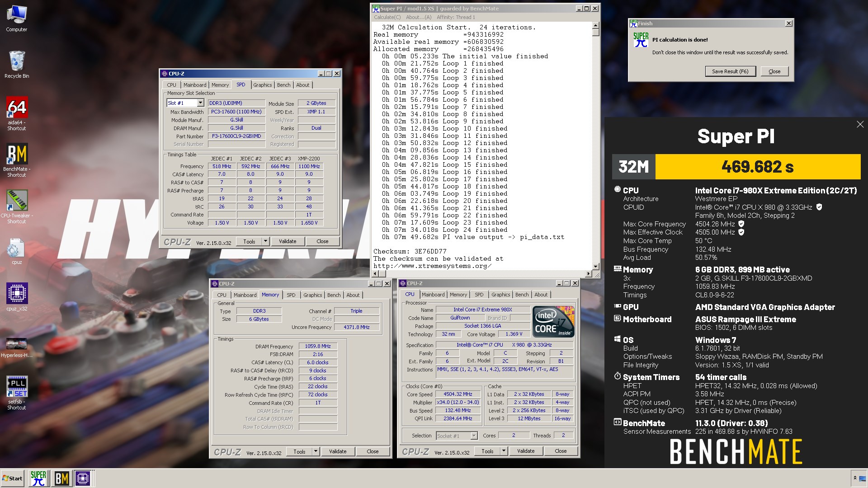Click the BenchMate taskbar icon
Image resolution: width=868 pixels, height=488 pixels.
click(x=61, y=478)
